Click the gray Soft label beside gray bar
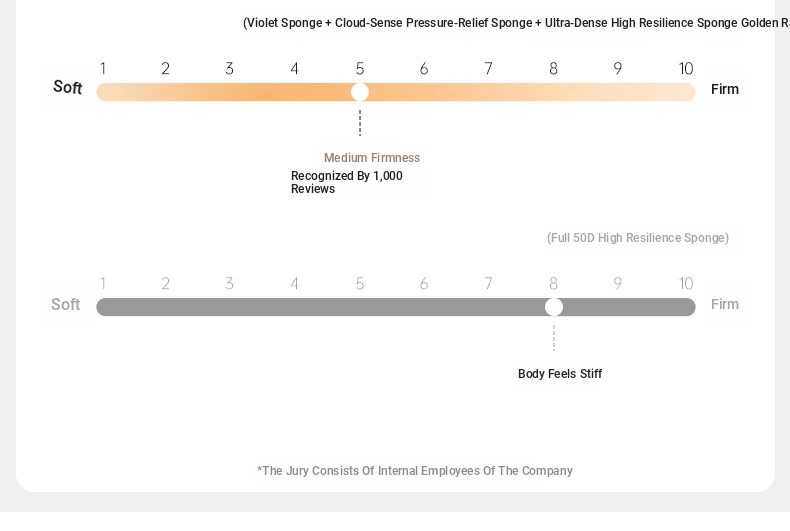 pyautogui.click(x=65, y=304)
